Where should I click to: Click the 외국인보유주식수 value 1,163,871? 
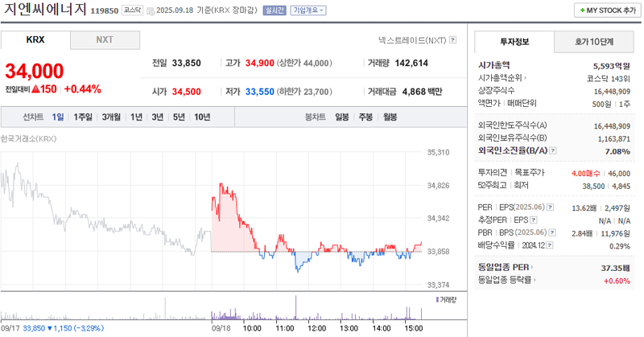tap(614, 138)
